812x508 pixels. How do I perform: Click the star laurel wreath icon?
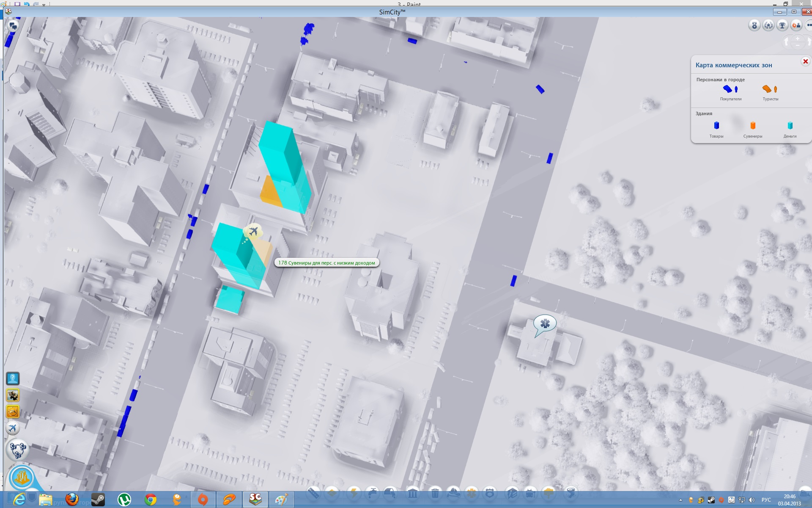(x=768, y=25)
